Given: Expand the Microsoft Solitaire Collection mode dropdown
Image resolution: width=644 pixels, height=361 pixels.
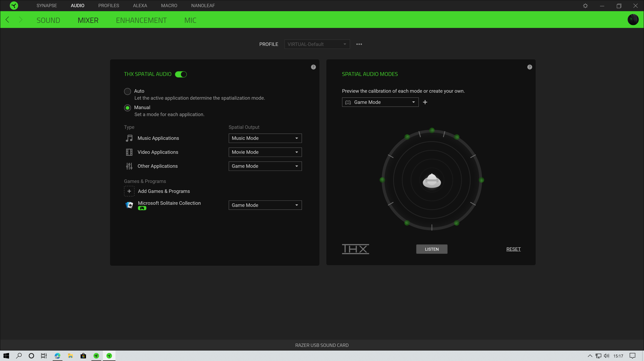Looking at the screenshot, I should (x=265, y=205).
